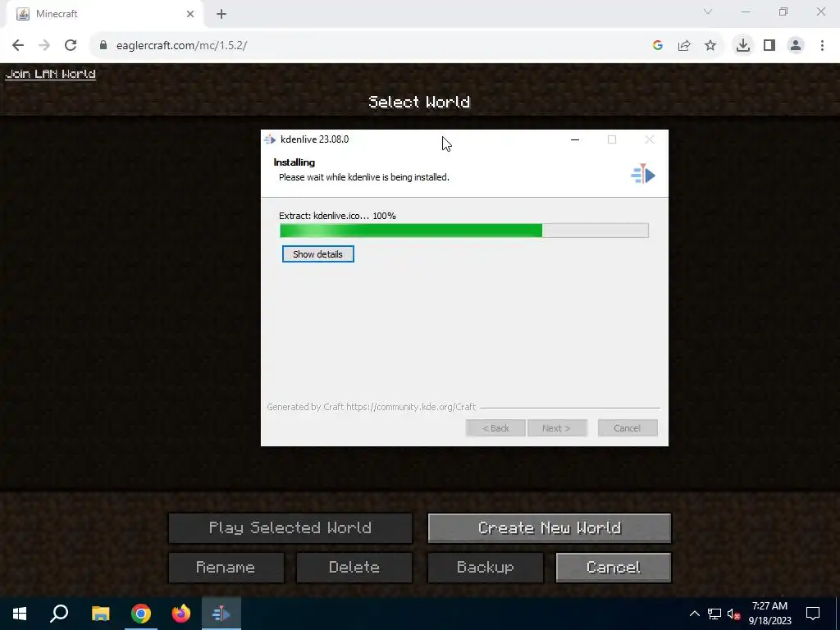This screenshot has height=630, width=840.
Task: Reload the Eaglercraft page
Action: [71, 45]
